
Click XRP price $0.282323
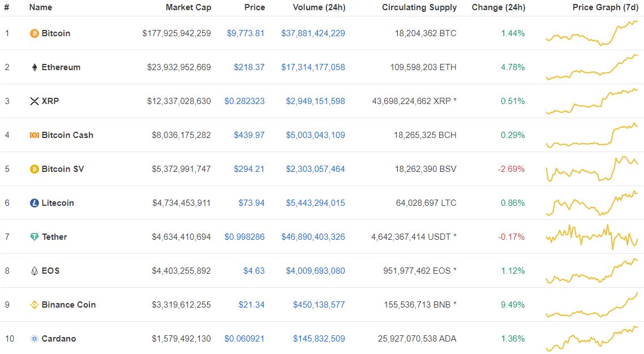coord(244,101)
